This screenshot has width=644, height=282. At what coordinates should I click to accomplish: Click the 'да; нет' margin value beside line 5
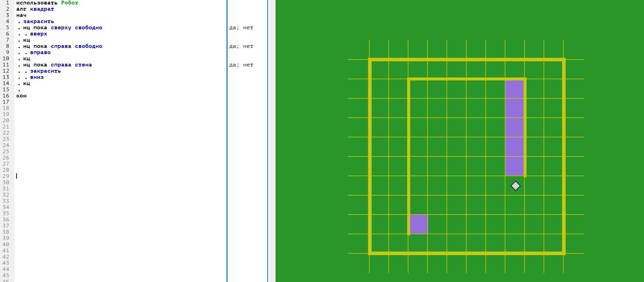point(241,28)
